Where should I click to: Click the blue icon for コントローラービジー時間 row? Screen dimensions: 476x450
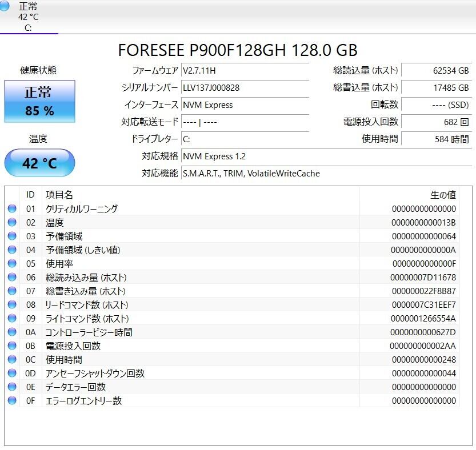12,332
